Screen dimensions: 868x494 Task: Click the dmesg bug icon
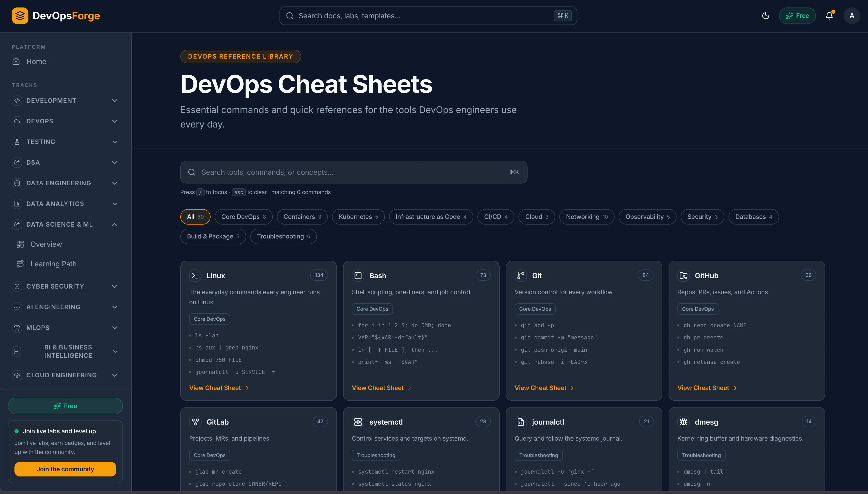click(683, 422)
